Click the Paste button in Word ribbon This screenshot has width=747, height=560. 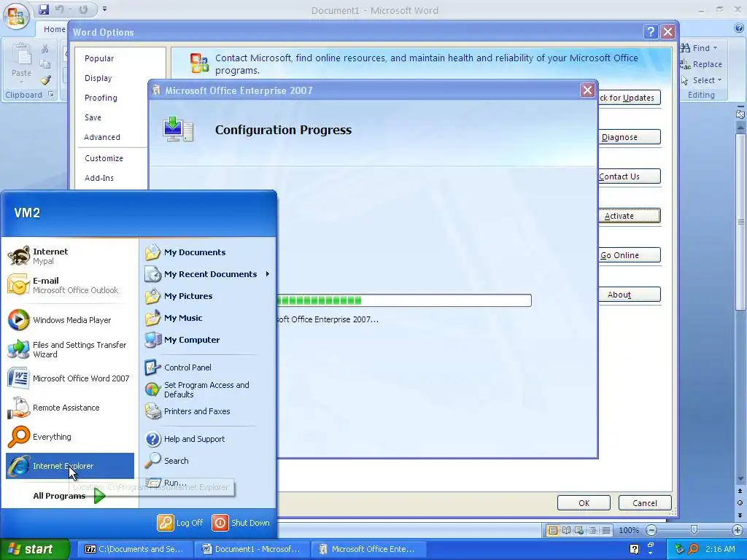[21, 62]
